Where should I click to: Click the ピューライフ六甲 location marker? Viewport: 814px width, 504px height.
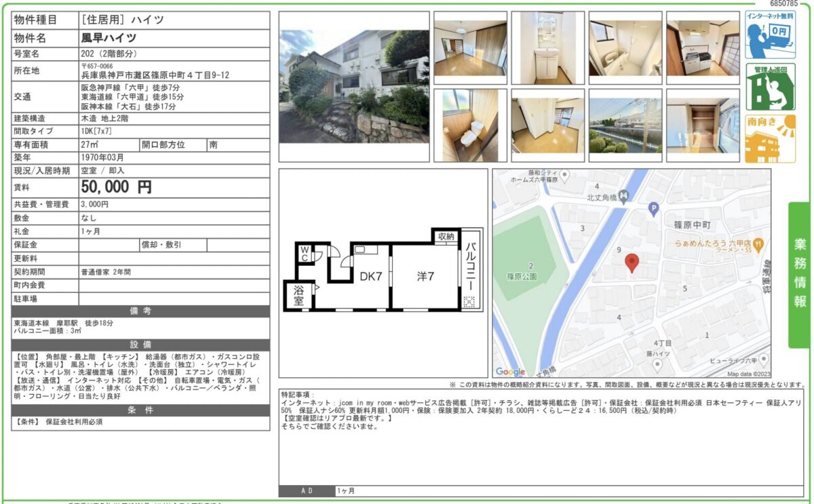(764, 358)
